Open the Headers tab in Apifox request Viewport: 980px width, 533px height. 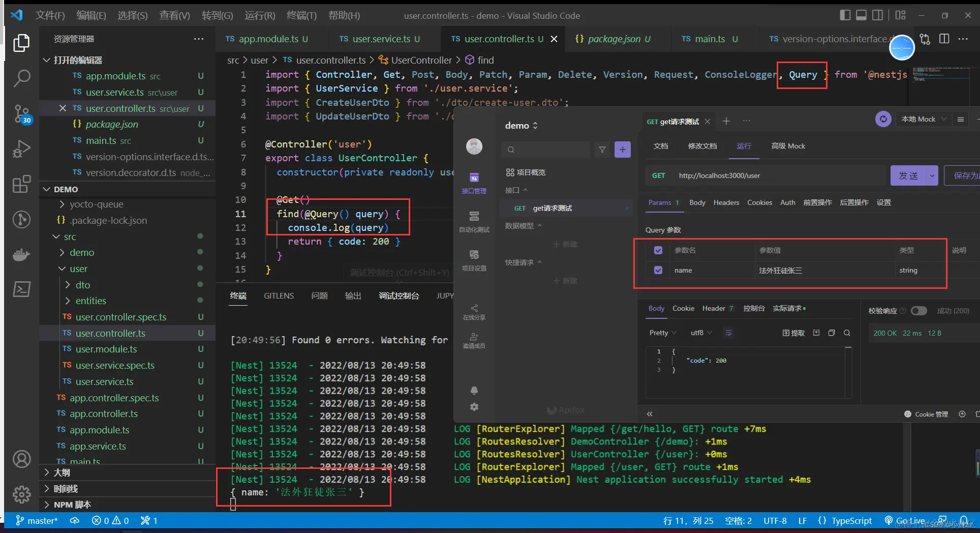[726, 202]
